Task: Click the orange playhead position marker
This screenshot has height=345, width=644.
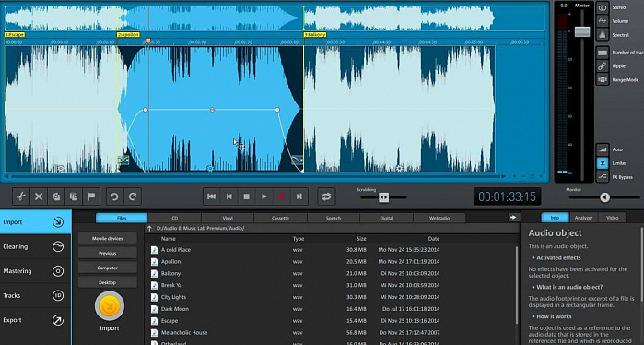Action: click(148, 42)
